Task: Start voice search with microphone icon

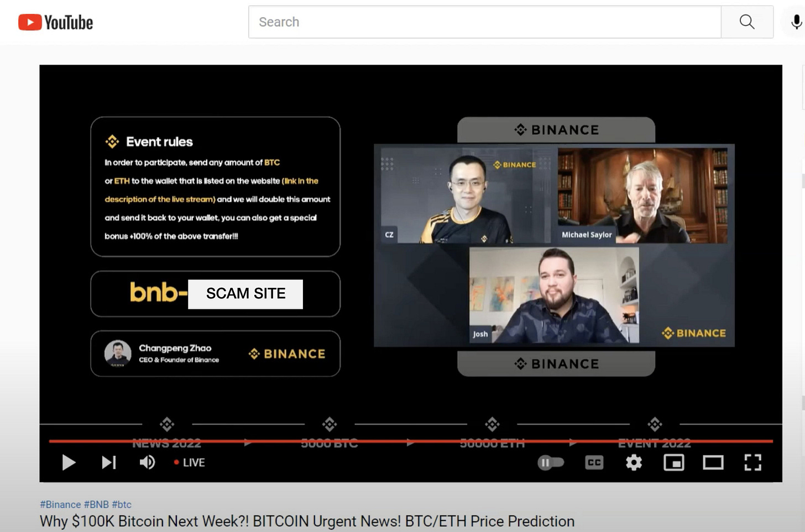Action: tap(796, 22)
